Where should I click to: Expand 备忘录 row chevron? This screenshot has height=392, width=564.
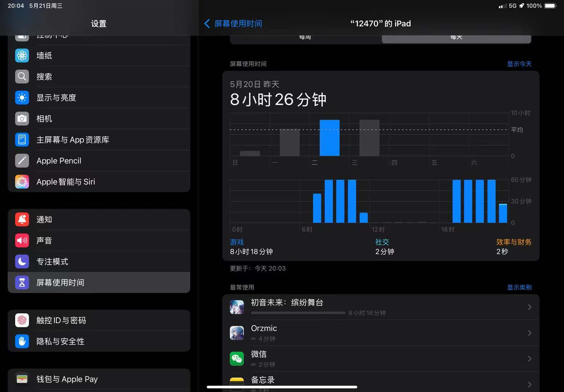pyautogui.click(x=530, y=384)
